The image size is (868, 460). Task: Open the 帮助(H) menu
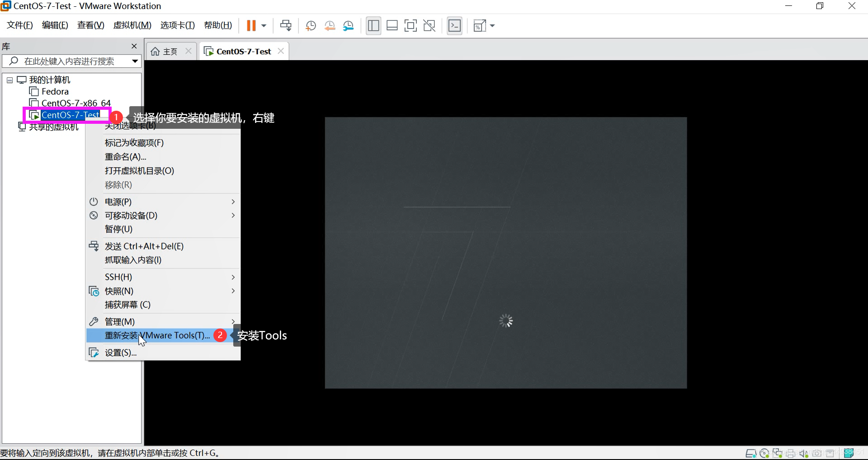(x=217, y=25)
